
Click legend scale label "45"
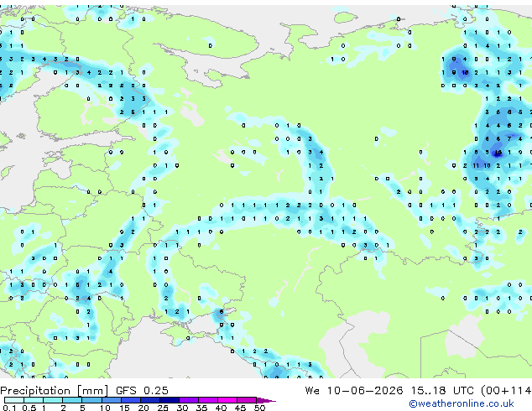240,408
